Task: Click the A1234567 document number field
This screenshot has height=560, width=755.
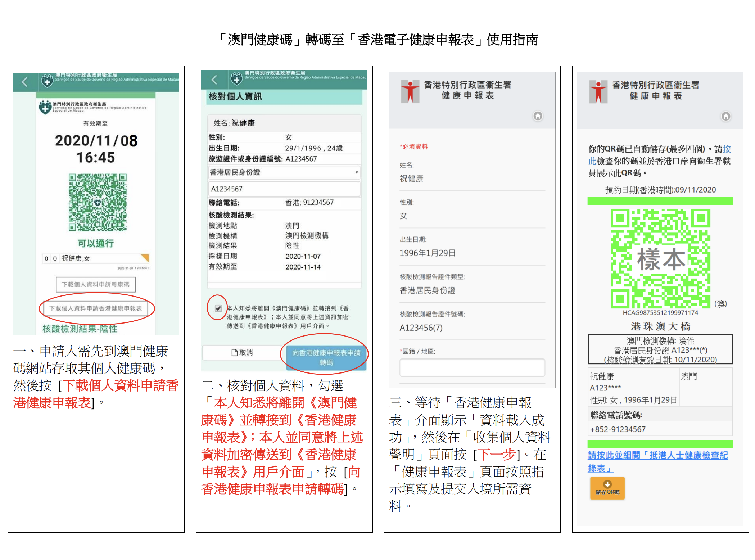Action: (284, 189)
